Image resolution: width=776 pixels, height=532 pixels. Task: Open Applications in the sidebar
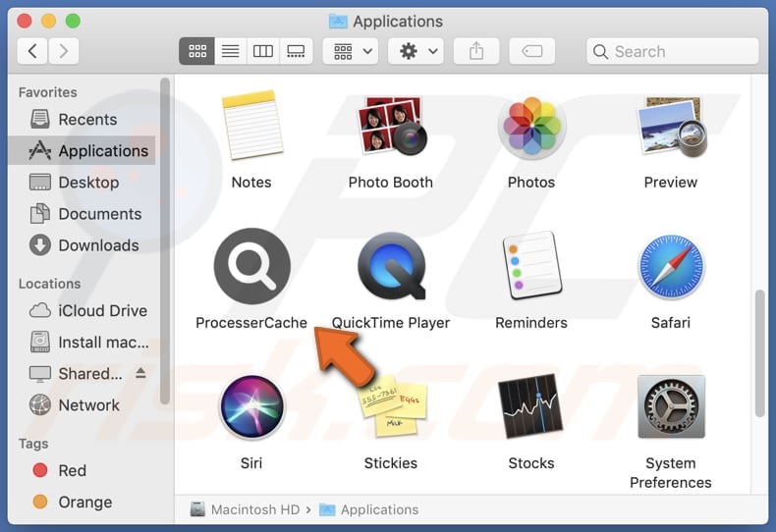pos(82,150)
